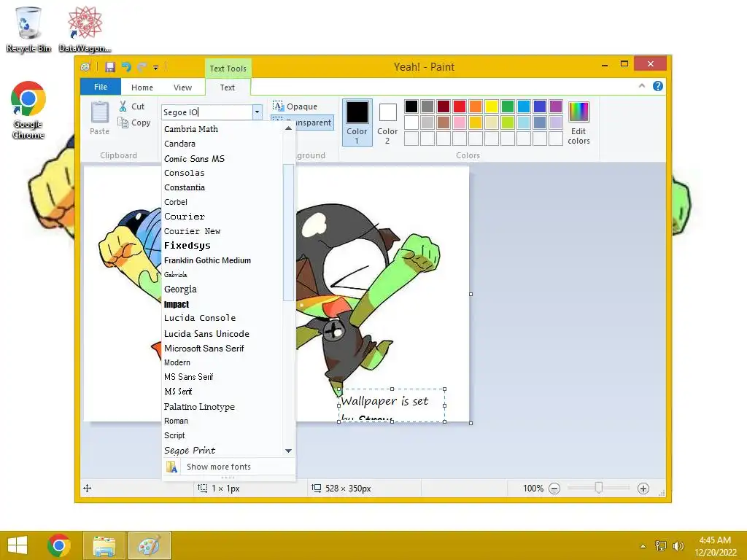Click the Copy icon

(x=123, y=122)
